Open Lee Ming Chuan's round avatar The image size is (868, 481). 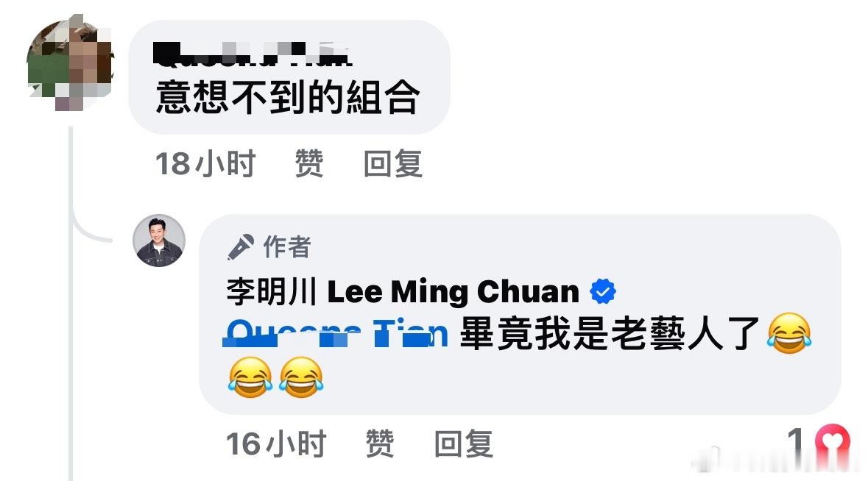tap(159, 240)
